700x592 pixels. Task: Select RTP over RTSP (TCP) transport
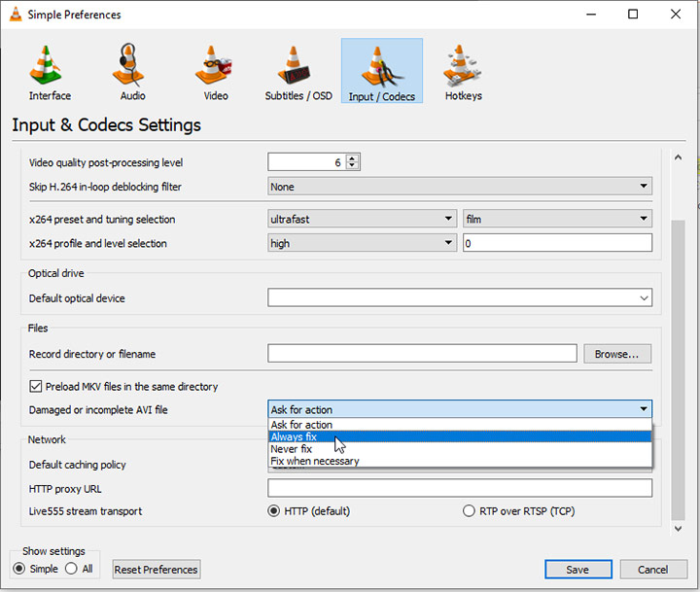click(472, 511)
